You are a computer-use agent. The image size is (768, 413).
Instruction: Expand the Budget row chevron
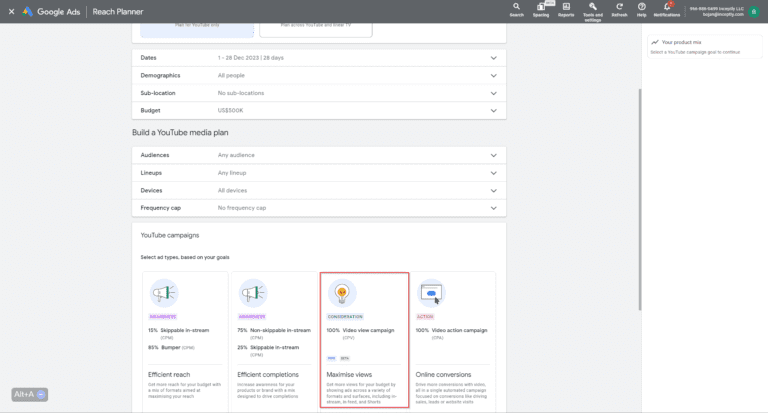tap(494, 111)
